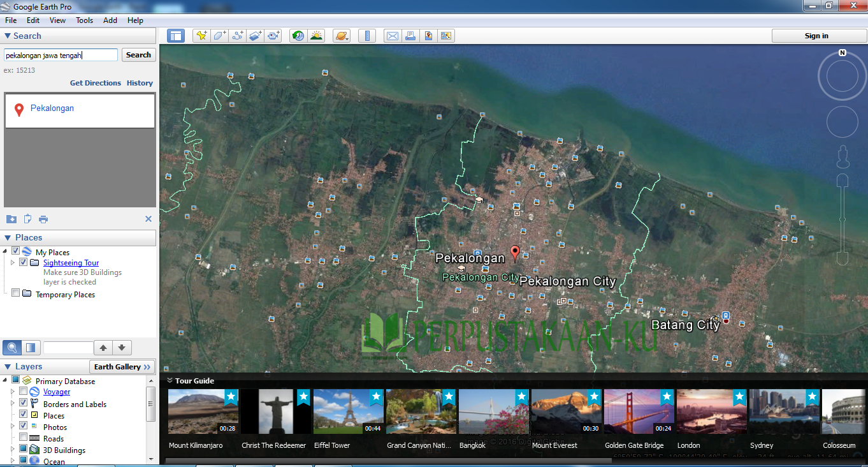868x467 pixels.
Task: Click the gradient icon beside the Places magnifier
Action: click(x=30, y=348)
